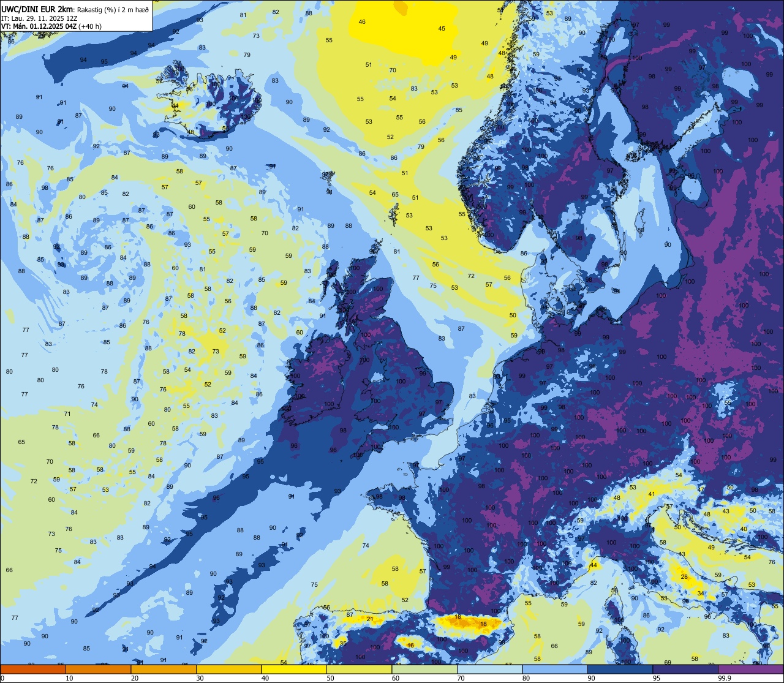The image size is (784, 683).
Task: Select the "IT: Lau. 29. 11. 2025 12Z" line
Action: pos(39,18)
